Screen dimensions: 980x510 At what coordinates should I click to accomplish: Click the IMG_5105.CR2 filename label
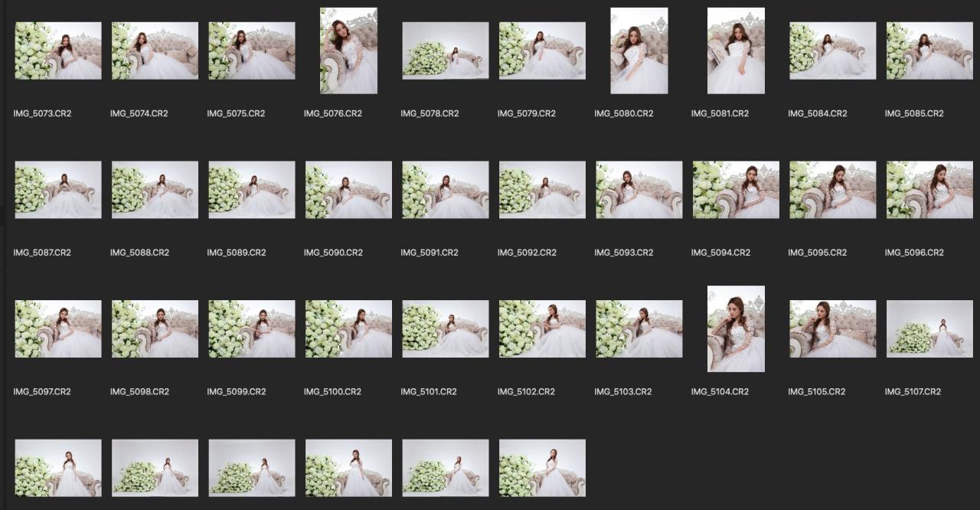click(x=816, y=392)
